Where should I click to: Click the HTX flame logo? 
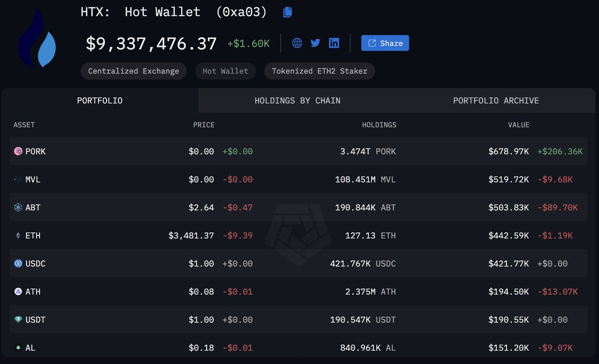pos(37,39)
